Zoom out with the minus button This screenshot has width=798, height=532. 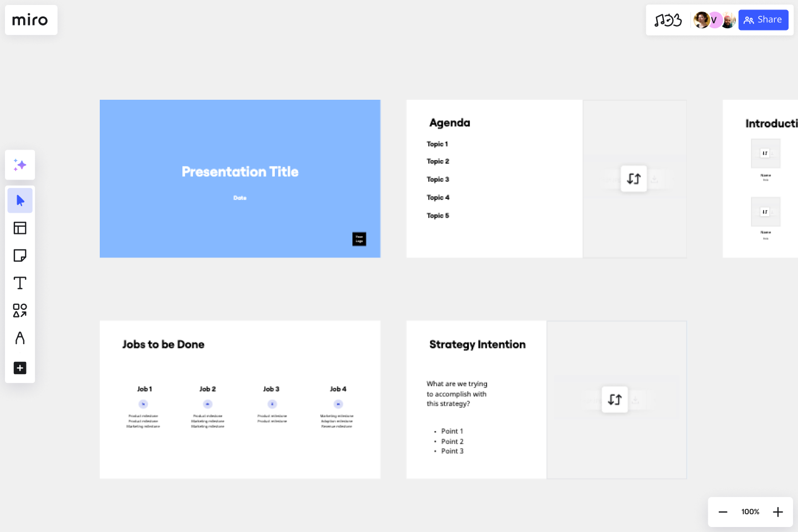723,511
